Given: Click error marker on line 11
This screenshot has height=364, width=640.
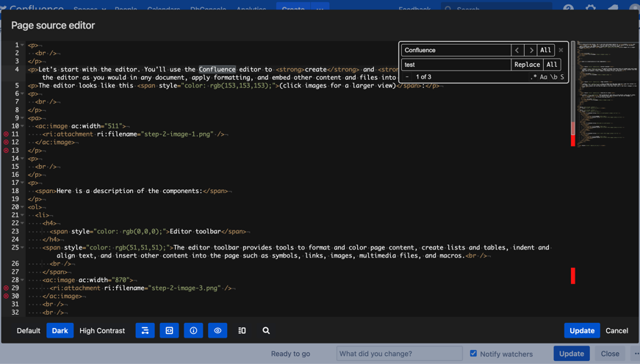Looking at the screenshot, I should click(6, 134).
